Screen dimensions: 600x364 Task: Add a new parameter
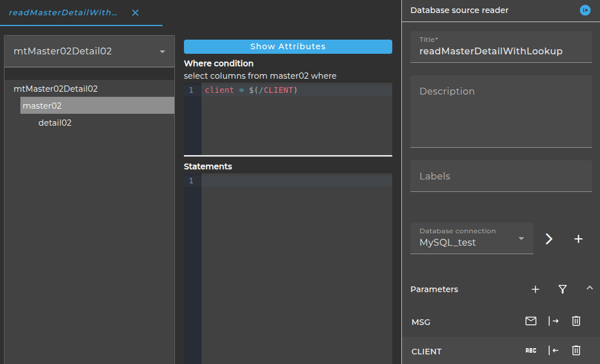535,289
